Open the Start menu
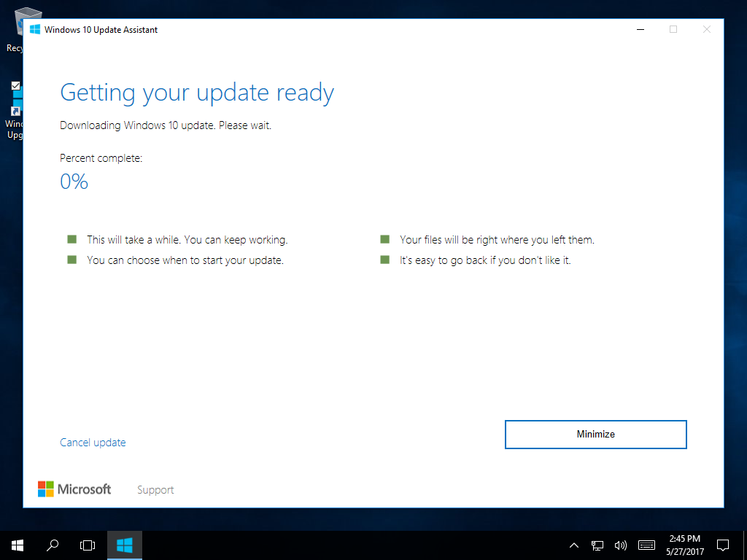This screenshot has width=747, height=560. [18, 545]
